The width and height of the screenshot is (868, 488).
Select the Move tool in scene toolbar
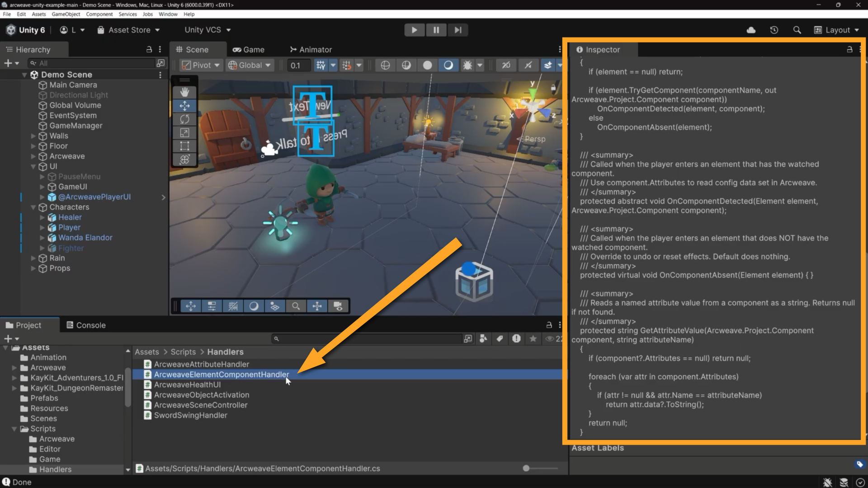[184, 106]
